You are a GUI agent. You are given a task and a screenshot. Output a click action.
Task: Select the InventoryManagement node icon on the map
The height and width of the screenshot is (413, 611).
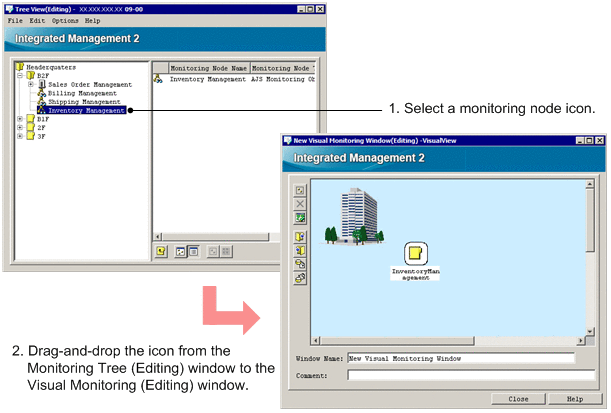tap(416, 253)
